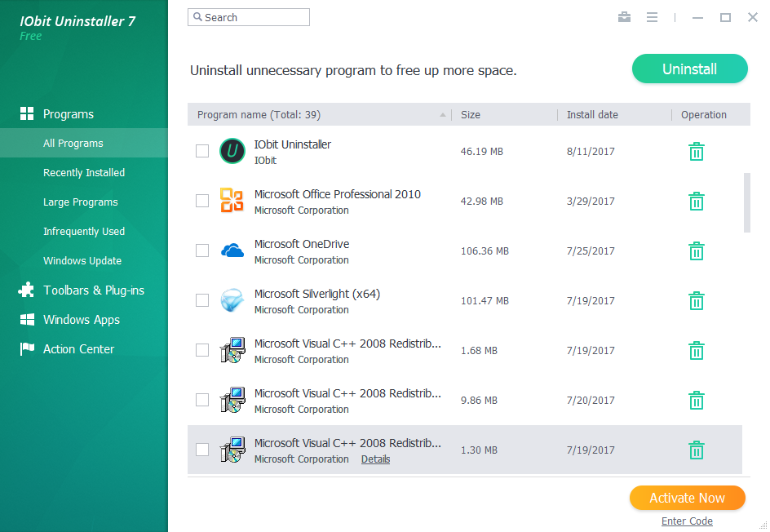Click the Windows Apps logo icon
The image size is (770, 532).
27,319
